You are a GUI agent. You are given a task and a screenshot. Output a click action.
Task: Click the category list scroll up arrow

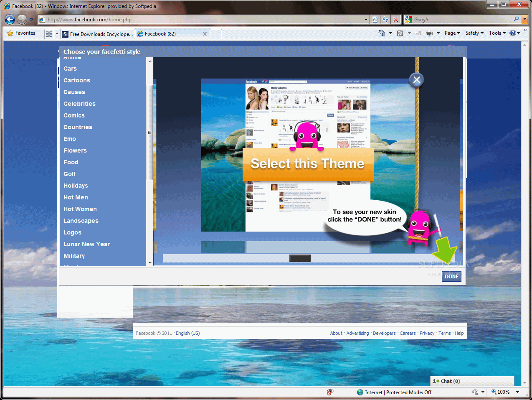[x=150, y=61]
